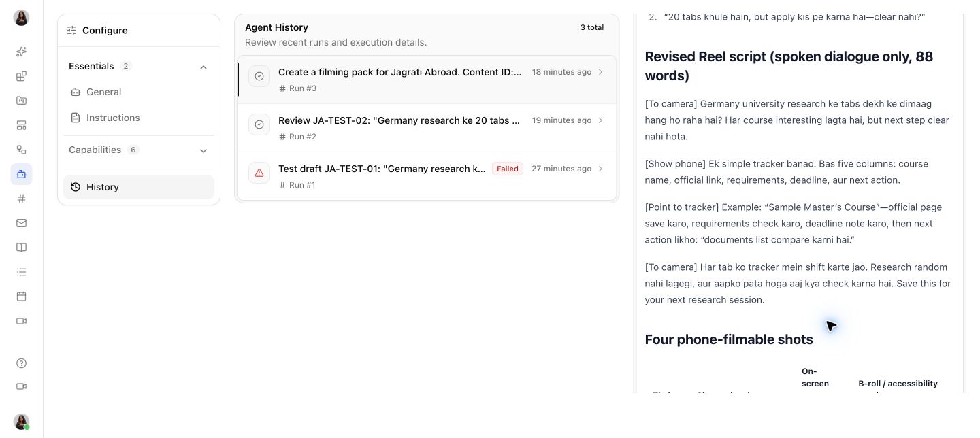Expand Run #2 details chevron
This screenshot has height=438, width=980.
pos(600,120)
